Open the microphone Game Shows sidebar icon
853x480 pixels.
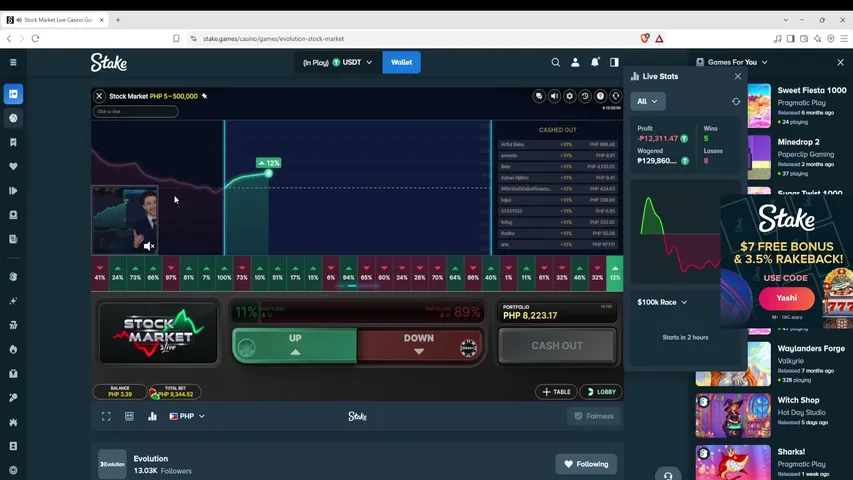[x=13, y=398]
